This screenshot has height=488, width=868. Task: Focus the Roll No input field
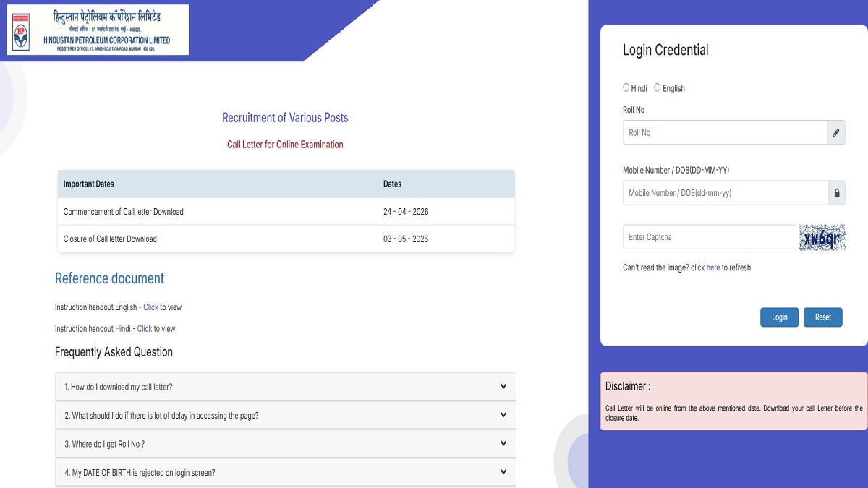724,132
